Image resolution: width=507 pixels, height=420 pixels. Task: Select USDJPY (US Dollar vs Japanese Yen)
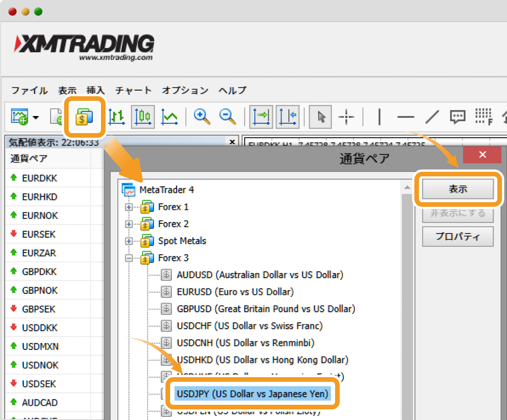click(253, 394)
